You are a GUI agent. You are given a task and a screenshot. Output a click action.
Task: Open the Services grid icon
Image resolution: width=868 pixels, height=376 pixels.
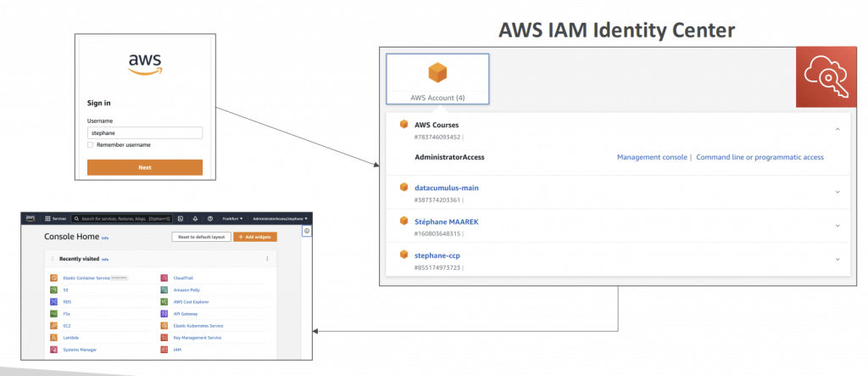(x=47, y=218)
